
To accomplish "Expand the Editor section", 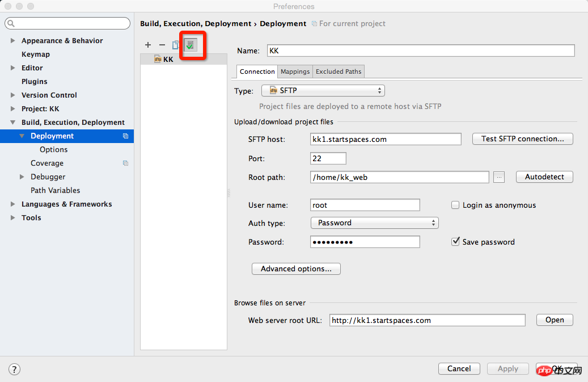I will point(12,68).
